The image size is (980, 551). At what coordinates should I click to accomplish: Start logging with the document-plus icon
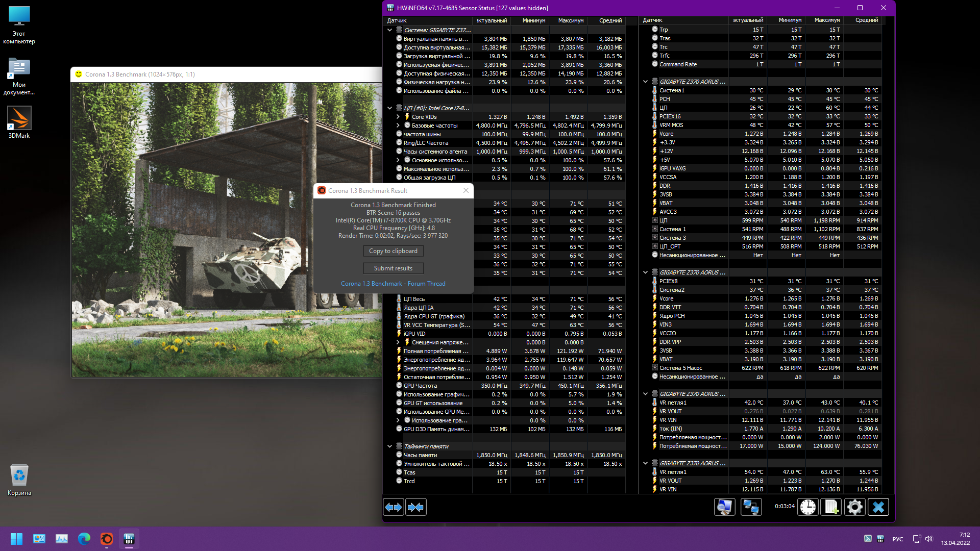[831, 507]
